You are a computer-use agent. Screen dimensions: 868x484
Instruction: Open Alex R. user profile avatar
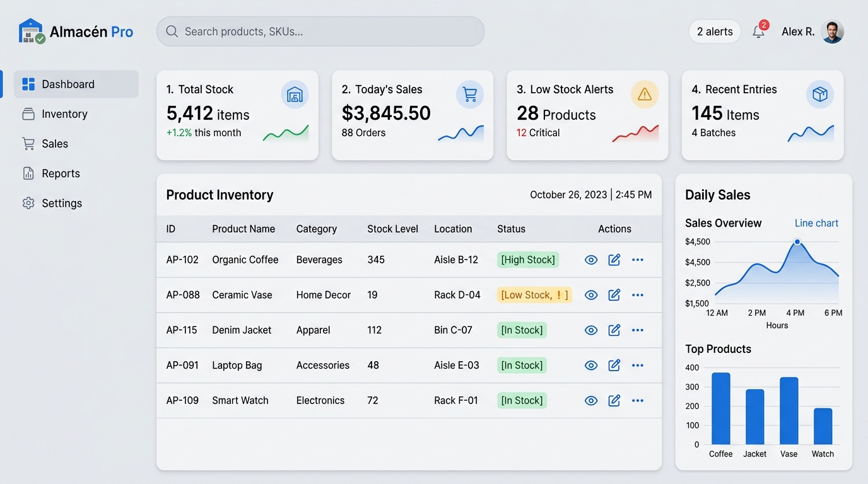point(833,32)
